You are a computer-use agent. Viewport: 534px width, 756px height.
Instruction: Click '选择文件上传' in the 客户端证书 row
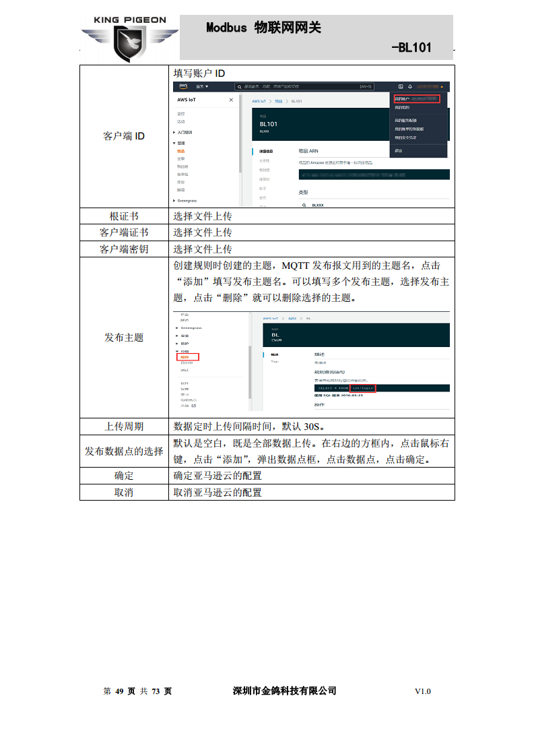(x=203, y=232)
